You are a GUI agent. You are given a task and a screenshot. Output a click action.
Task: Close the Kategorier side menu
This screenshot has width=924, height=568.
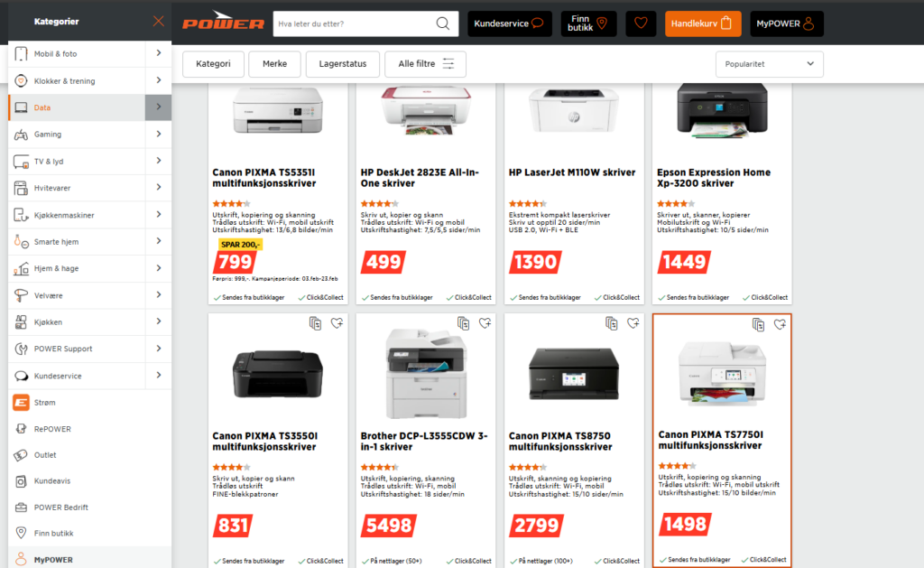click(x=158, y=22)
